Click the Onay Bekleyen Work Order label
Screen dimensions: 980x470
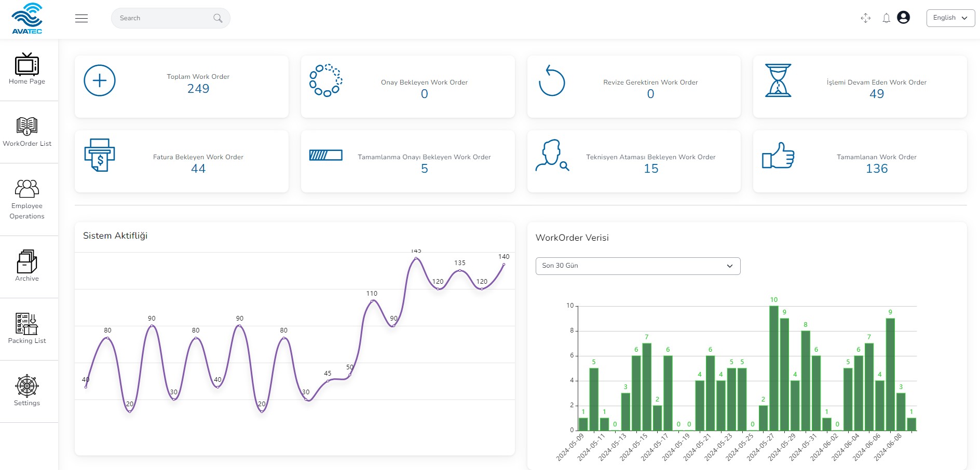coord(425,82)
